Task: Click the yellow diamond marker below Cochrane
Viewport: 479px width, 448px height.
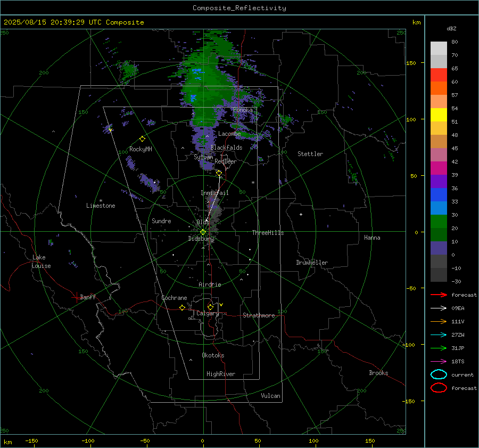Action: point(182,307)
